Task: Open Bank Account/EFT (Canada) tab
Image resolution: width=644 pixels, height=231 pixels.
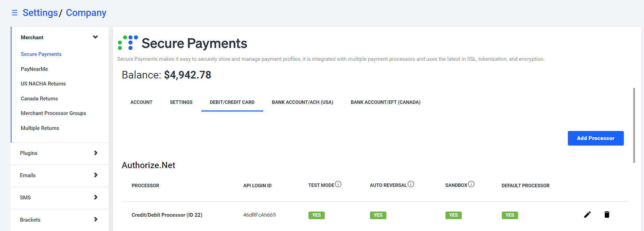Action: [386, 102]
